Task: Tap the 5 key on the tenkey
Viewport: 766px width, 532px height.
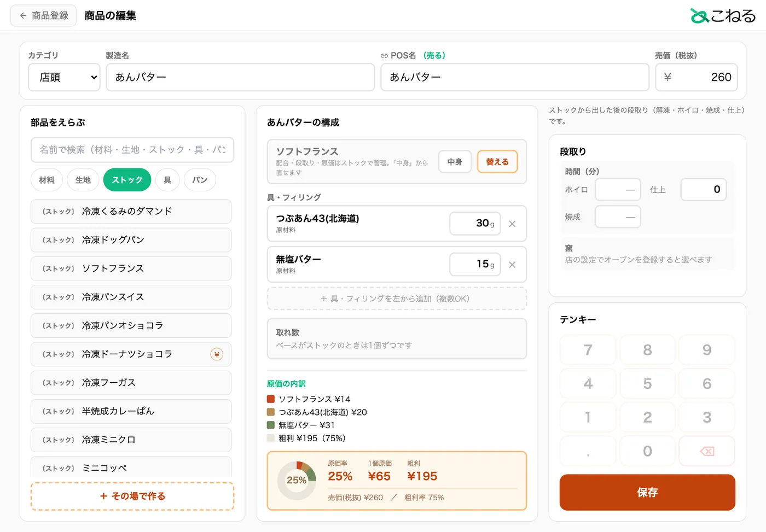Action: 647,384
